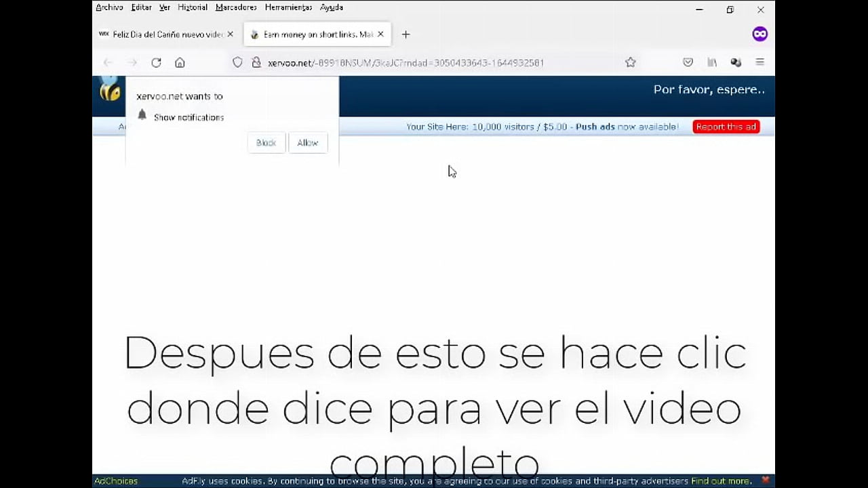This screenshot has height=488, width=868.
Task: Save page to Pocket
Action: [688, 62]
